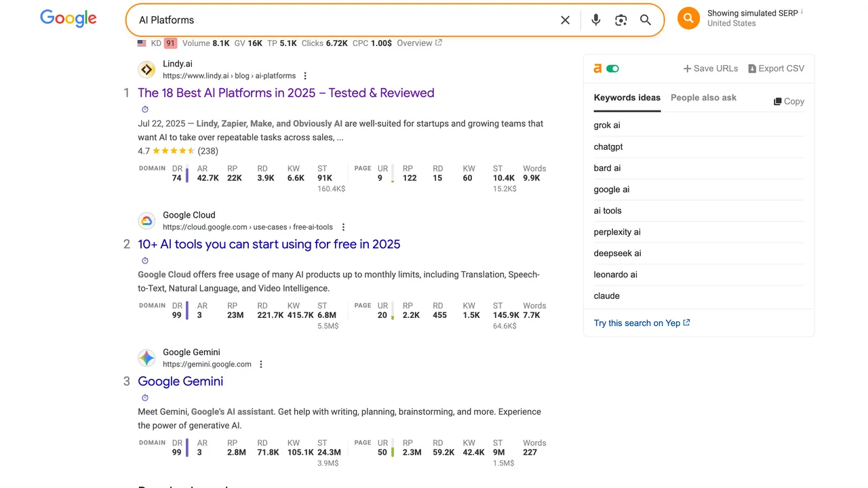Image resolution: width=868 pixels, height=488 pixels.
Task: Click the Google Gemini favicon
Action: coord(146,358)
